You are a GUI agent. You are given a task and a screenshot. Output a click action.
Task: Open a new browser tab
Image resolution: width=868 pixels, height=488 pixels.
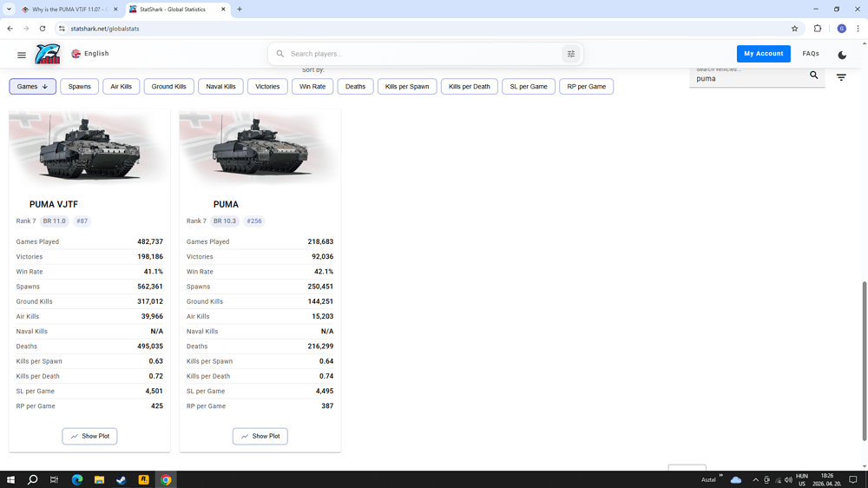coord(240,10)
